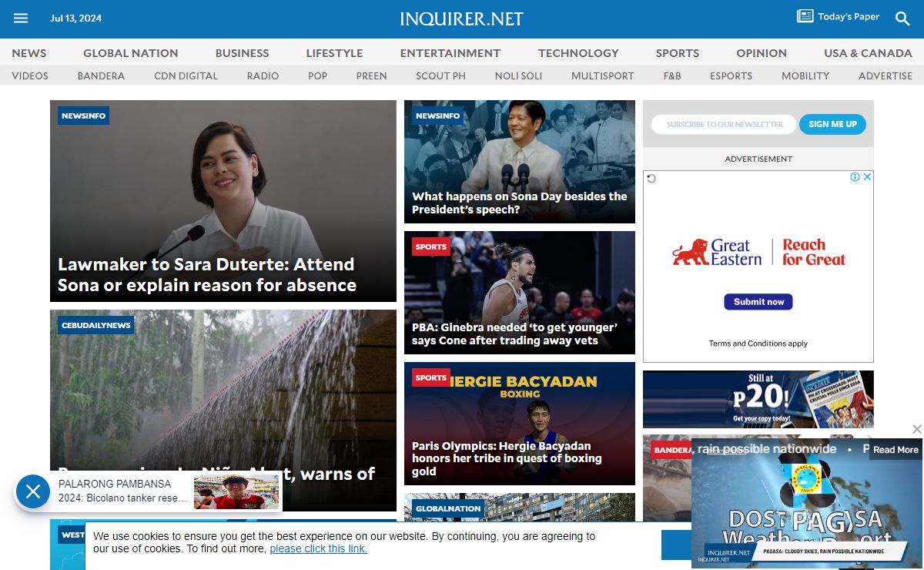
Task: Open the Lifestyle section
Action: (334, 53)
